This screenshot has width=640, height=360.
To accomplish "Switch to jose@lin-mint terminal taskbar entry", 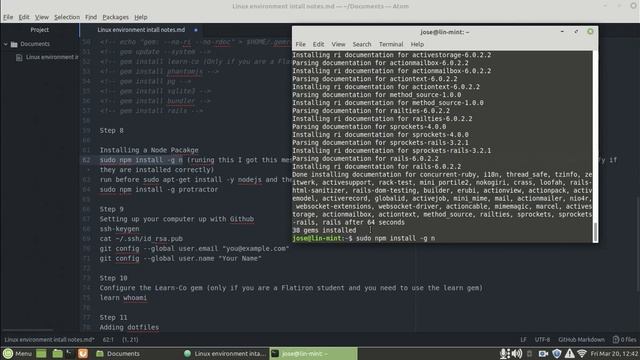I will 313,353.
